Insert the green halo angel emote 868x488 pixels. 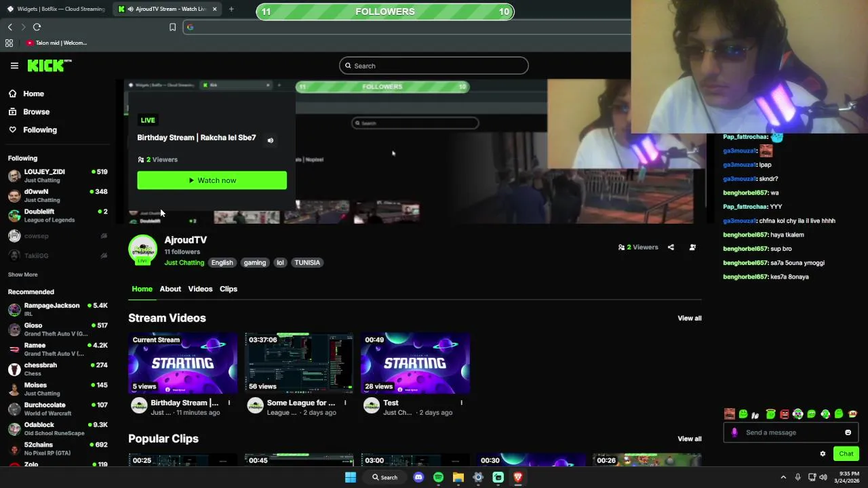[771, 414]
